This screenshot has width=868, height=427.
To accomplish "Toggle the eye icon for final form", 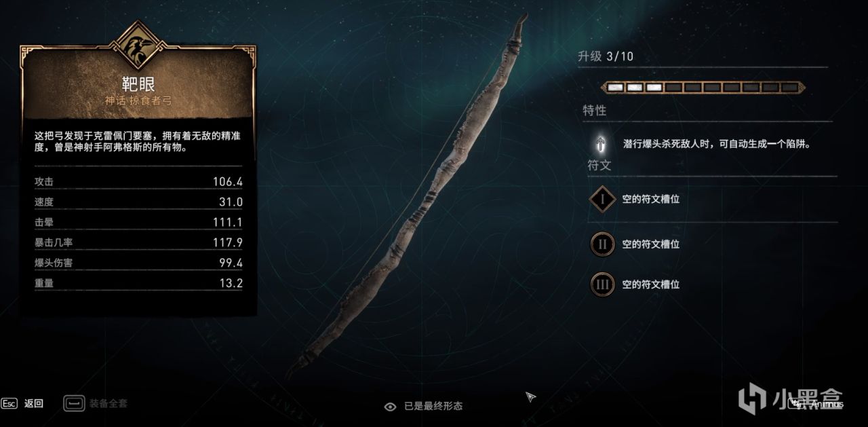I will coord(390,407).
